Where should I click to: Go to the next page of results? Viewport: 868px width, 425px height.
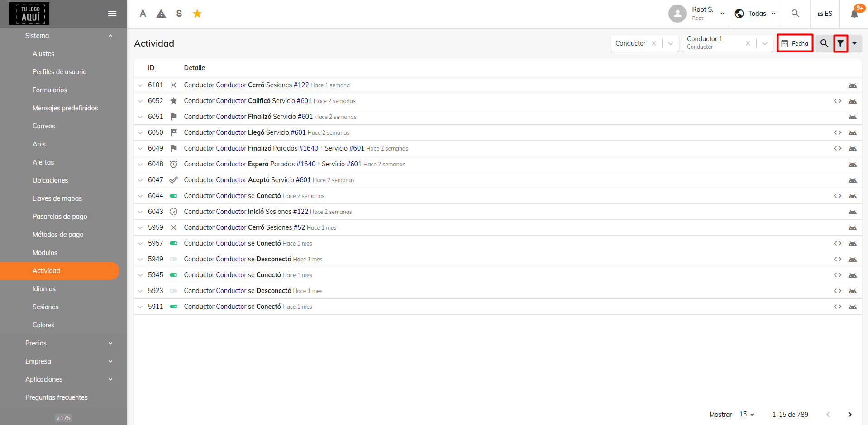[x=850, y=414]
